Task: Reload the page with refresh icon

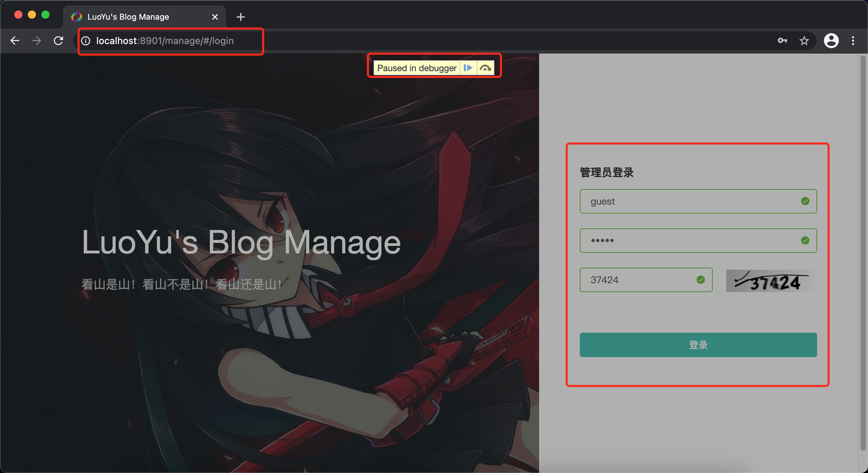Action: (x=59, y=41)
